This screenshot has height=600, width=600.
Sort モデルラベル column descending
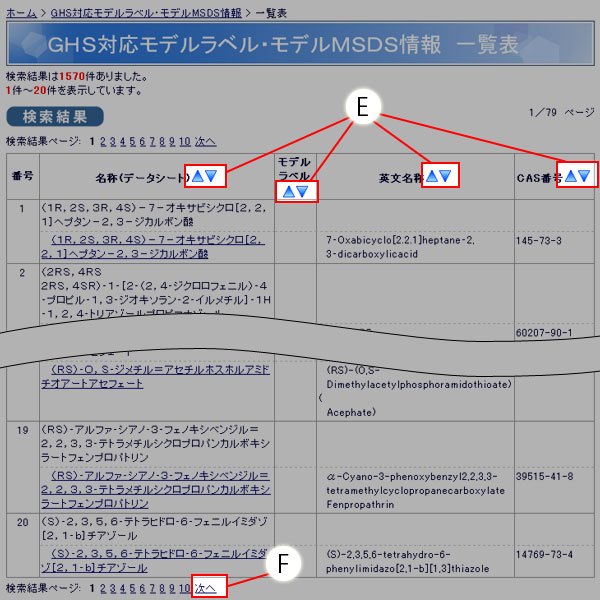click(x=303, y=191)
